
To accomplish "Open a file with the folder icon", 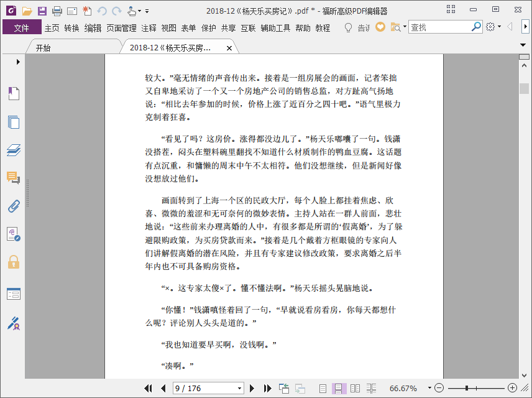I will tap(27, 11).
